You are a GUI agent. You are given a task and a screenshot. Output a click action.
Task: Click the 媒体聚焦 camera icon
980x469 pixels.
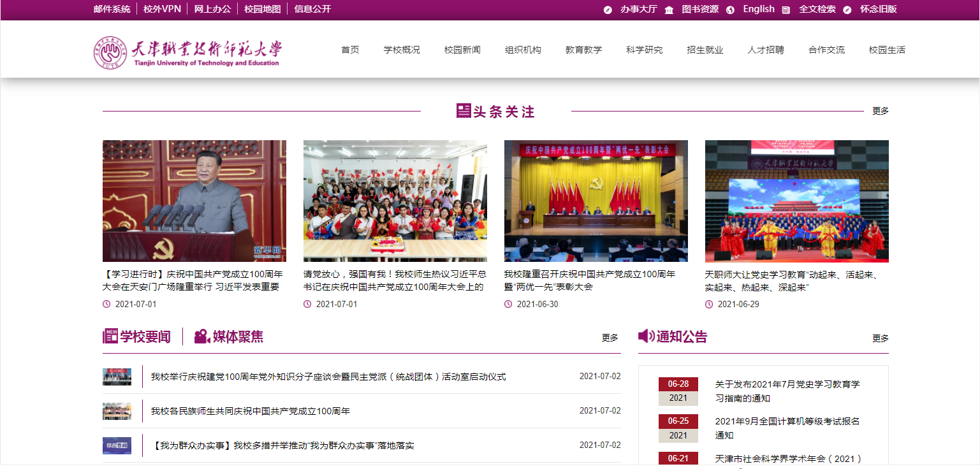(x=202, y=336)
